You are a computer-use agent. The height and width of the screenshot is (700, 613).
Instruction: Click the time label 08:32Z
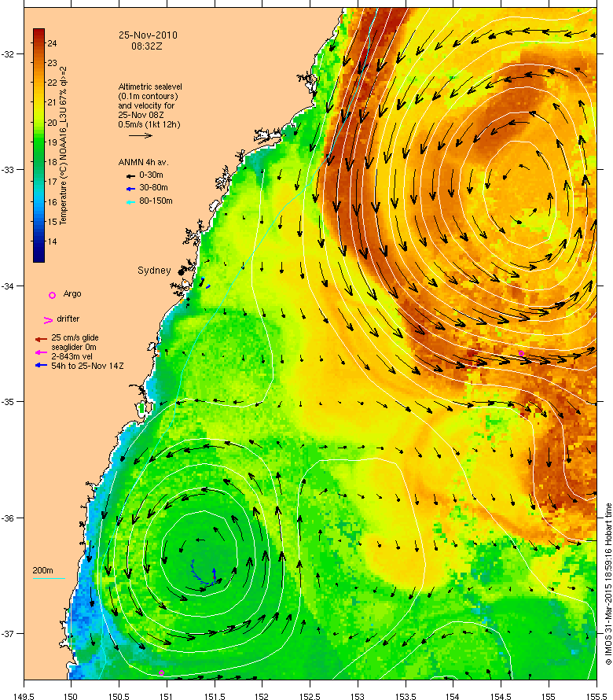point(147,46)
